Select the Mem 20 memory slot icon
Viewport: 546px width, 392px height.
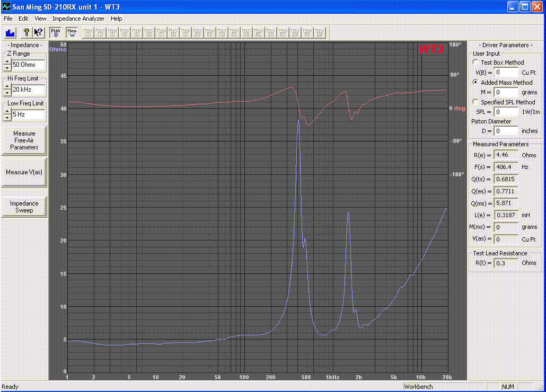(x=319, y=33)
